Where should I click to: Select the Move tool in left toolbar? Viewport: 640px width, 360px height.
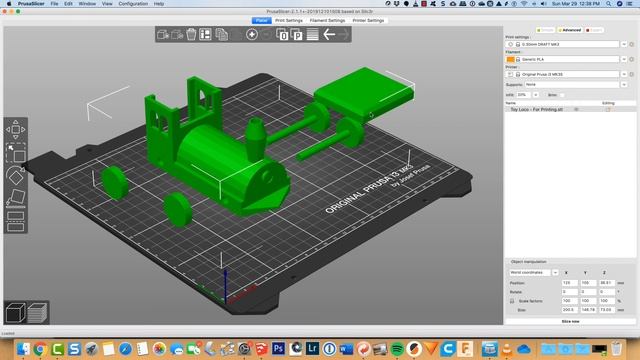coord(16,129)
